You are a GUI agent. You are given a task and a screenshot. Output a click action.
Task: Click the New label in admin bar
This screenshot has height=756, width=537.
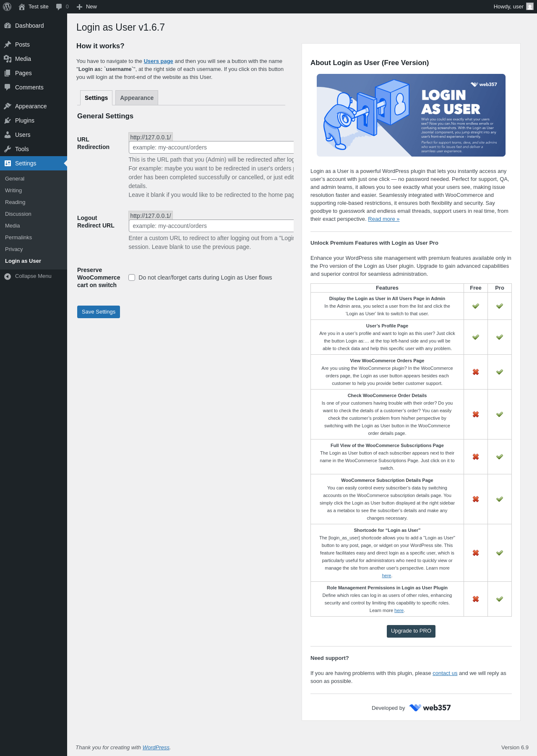click(x=91, y=7)
